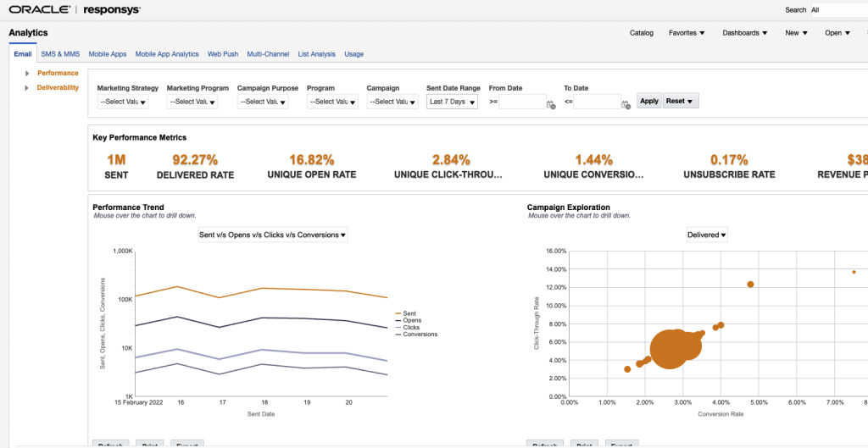Open the Program filter dropdown
The height and width of the screenshot is (448, 868).
332,102
